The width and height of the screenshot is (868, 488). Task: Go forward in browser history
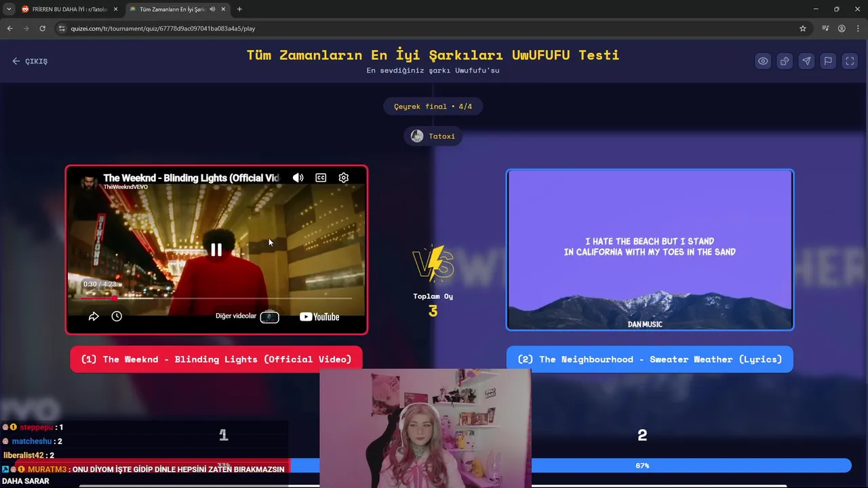pyautogui.click(x=26, y=28)
